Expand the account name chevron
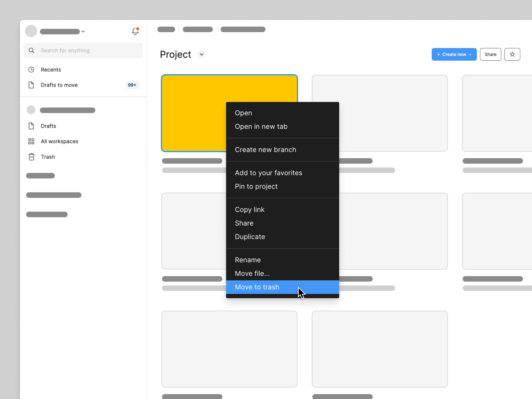This screenshot has width=532, height=399. (83, 32)
